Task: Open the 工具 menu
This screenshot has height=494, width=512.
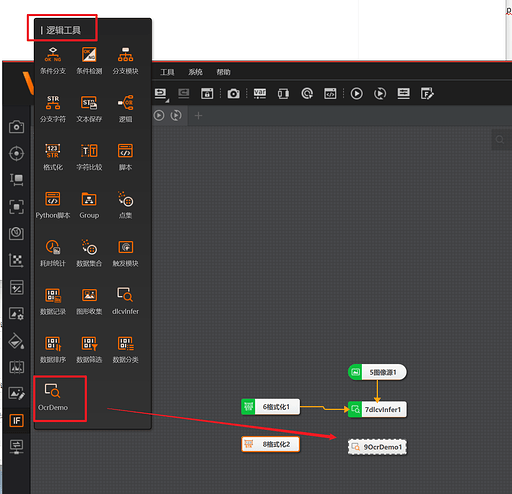Action: click(167, 72)
